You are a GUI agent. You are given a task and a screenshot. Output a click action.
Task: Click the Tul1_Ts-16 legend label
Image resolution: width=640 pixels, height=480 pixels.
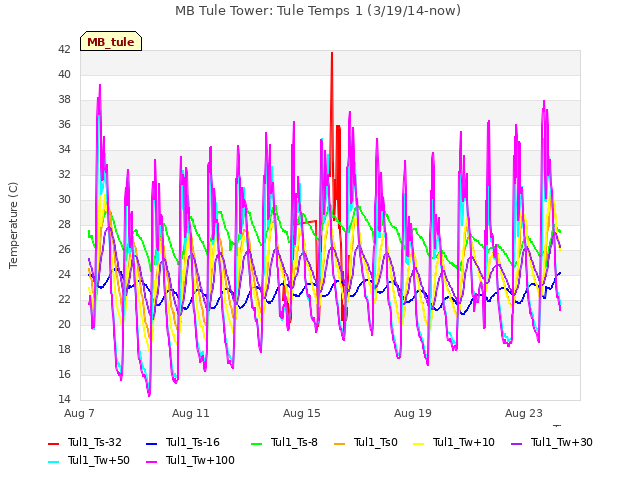193,442
